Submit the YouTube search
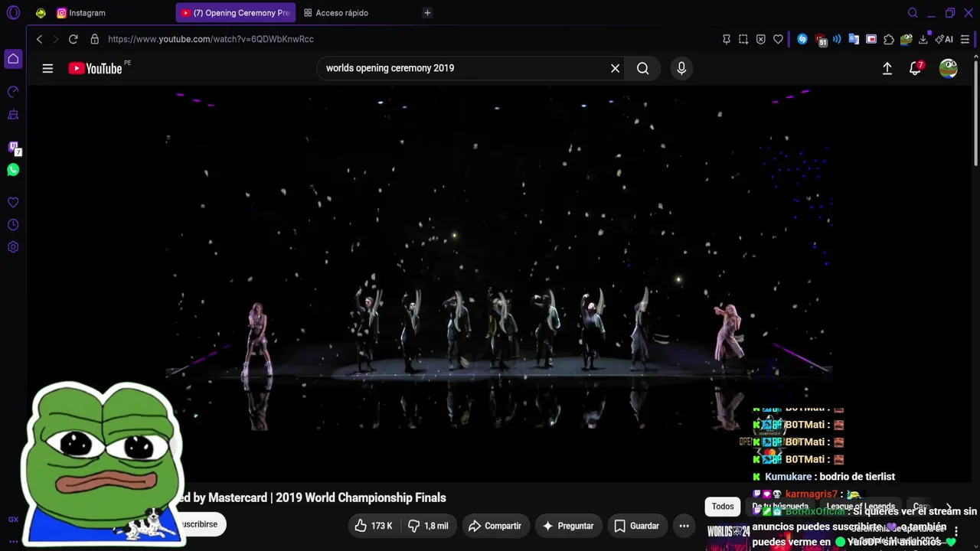Image resolution: width=980 pixels, height=551 pixels. pyautogui.click(x=643, y=68)
